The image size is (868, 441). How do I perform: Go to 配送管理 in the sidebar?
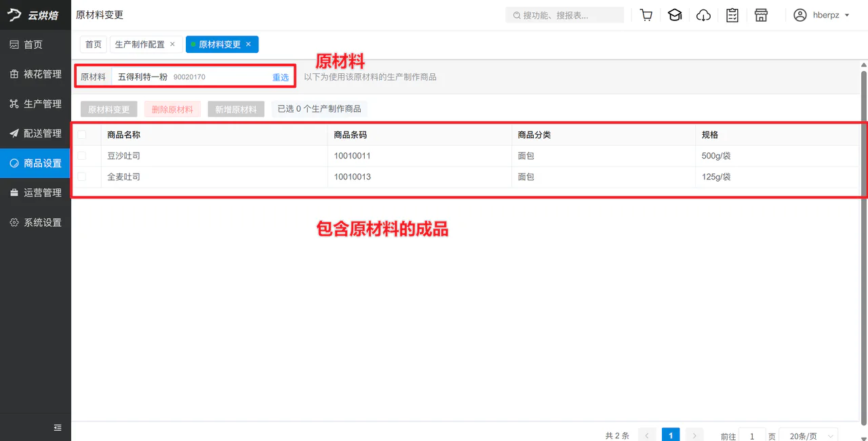pos(35,133)
